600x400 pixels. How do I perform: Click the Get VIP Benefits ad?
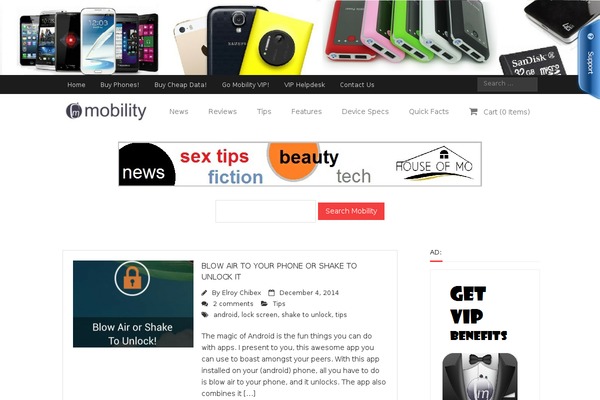tap(485, 335)
